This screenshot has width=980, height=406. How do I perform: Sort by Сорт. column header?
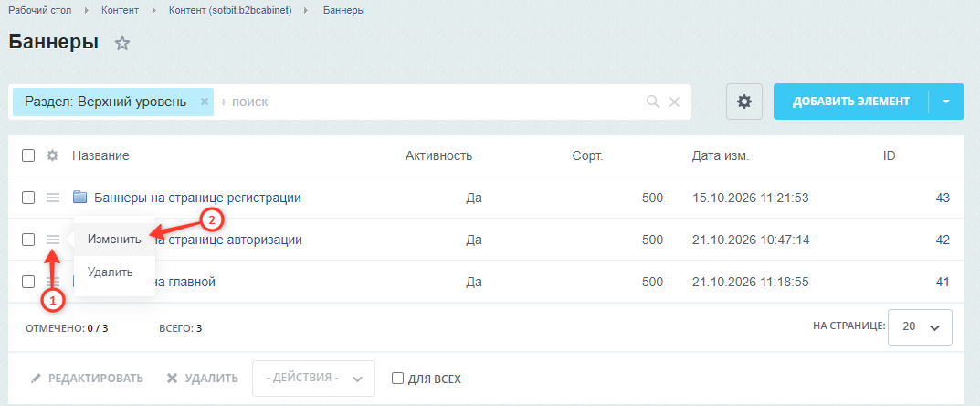coord(587,155)
